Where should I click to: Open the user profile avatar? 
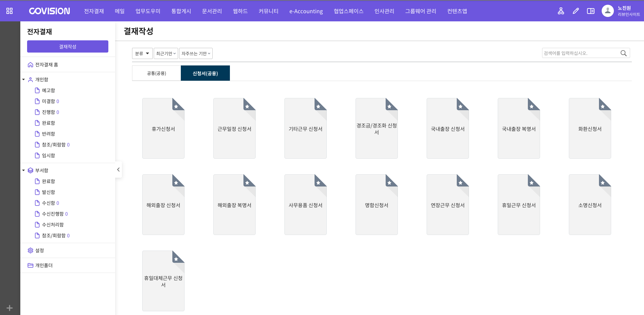[607, 11]
